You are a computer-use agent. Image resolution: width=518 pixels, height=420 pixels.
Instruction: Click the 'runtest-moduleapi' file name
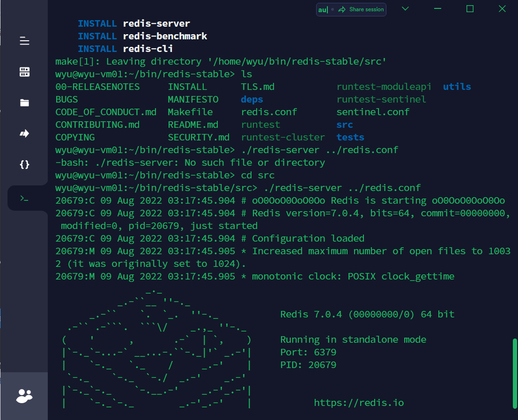coord(384,87)
